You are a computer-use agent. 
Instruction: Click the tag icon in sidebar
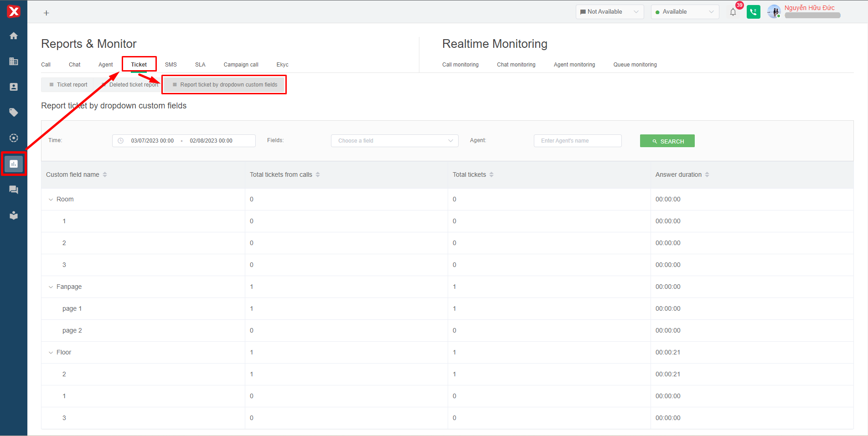[14, 113]
